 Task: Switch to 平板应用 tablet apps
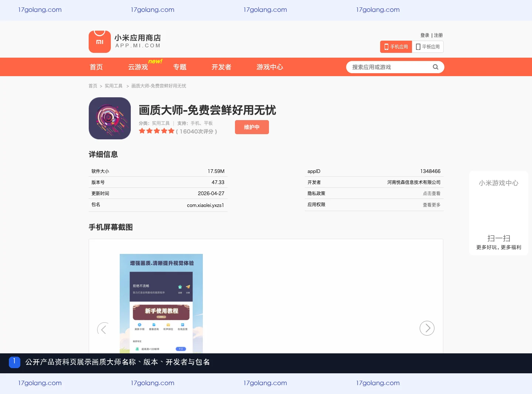[x=428, y=47]
